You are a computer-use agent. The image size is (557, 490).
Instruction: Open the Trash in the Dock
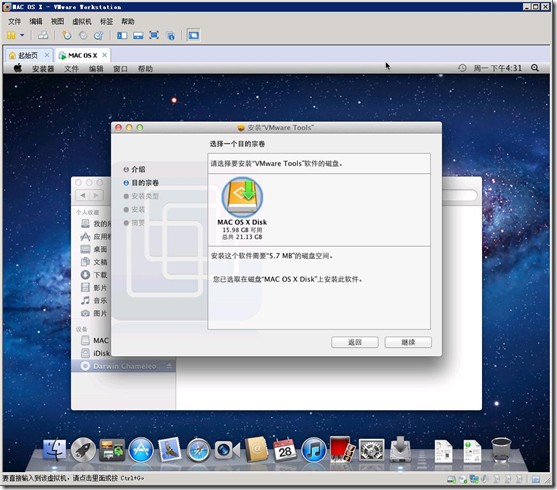501,450
